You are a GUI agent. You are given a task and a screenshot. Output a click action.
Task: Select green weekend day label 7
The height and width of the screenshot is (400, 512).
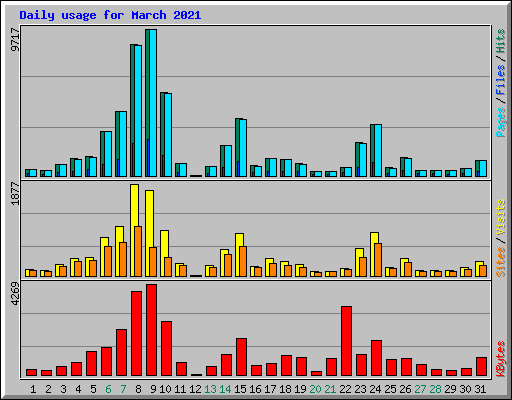tap(123, 389)
